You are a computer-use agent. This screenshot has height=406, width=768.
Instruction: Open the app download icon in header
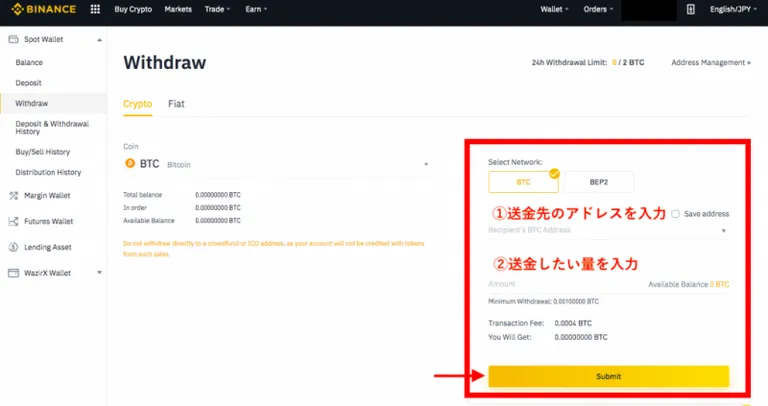(x=691, y=9)
